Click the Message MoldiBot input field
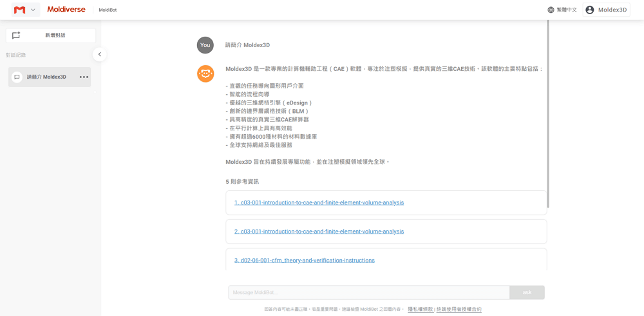 (x=369, y=293)
